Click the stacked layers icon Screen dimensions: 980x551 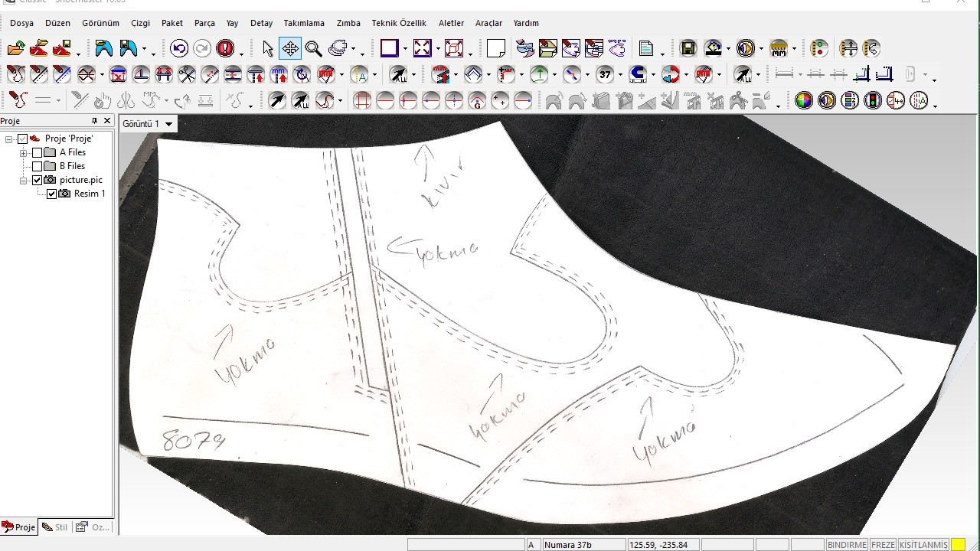tap(338, 49)
